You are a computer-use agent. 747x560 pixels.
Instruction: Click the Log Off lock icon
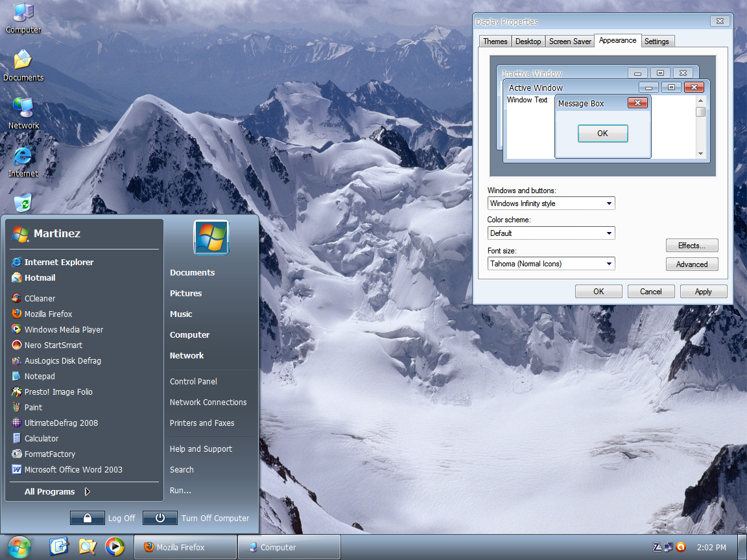[x=87, y=518]
